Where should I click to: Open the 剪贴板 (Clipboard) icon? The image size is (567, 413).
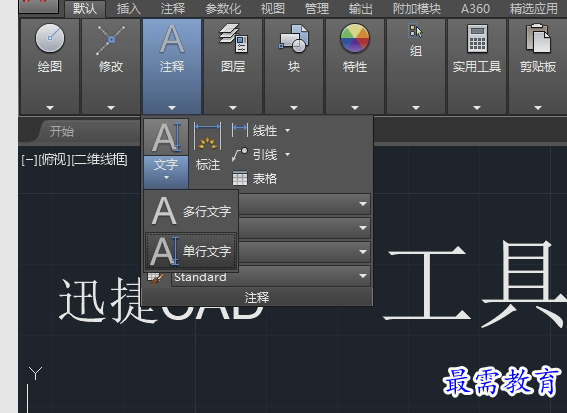pyautogui.click(x=538, y=38)
